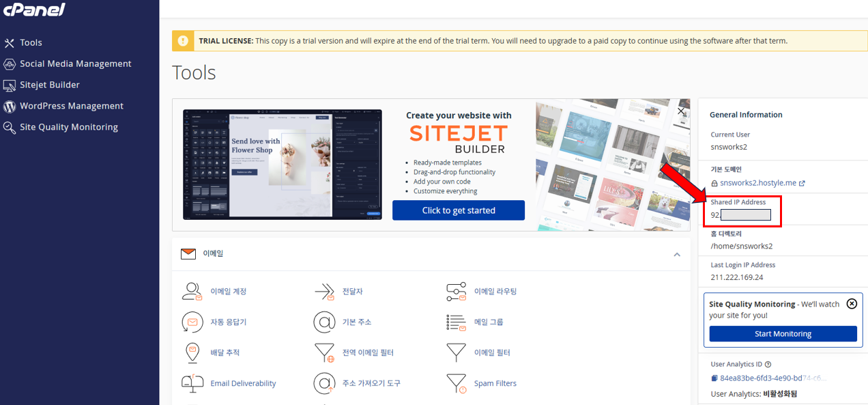The image size is (868, 405).
Task: Open WordPress Management from the sidebar
Action: pos(71,106)
